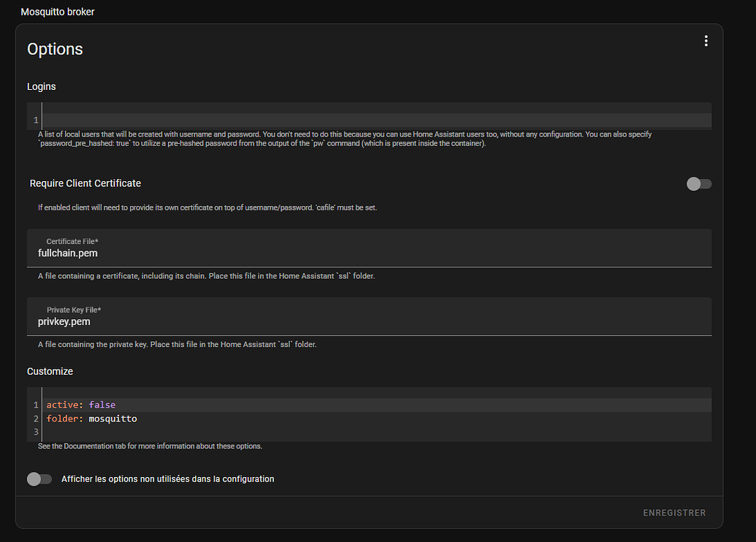The height and width of the screenshot is (542, 756).
Task: Toggle Require Client Certificate switch
Action: point(698,184)
